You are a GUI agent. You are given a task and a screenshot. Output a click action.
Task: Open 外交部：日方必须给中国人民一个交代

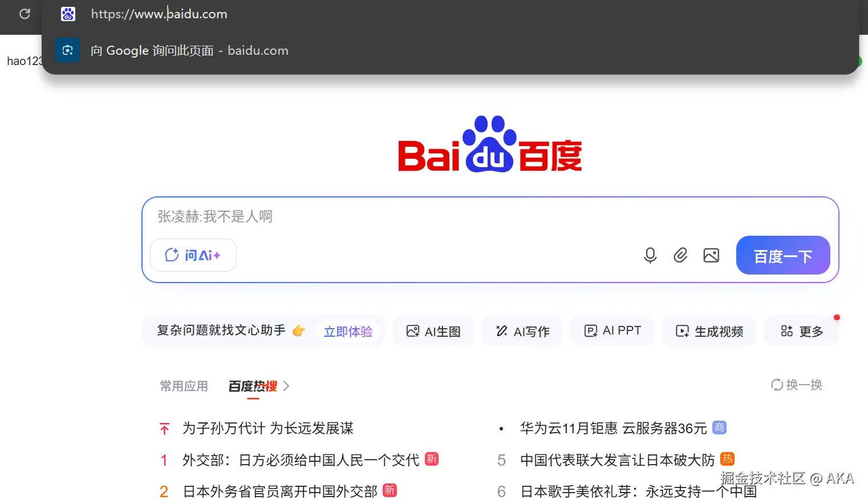(x=301, y=459)
